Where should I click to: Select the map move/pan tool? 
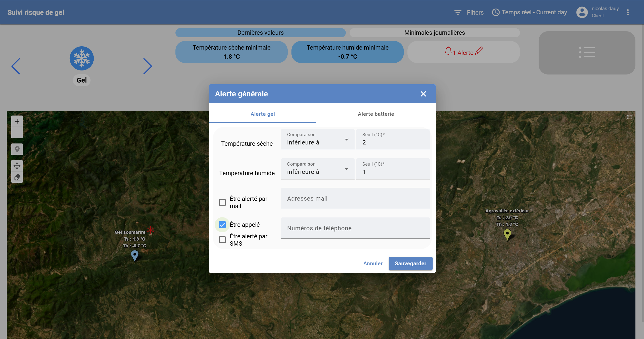click(x=17, y=166)
